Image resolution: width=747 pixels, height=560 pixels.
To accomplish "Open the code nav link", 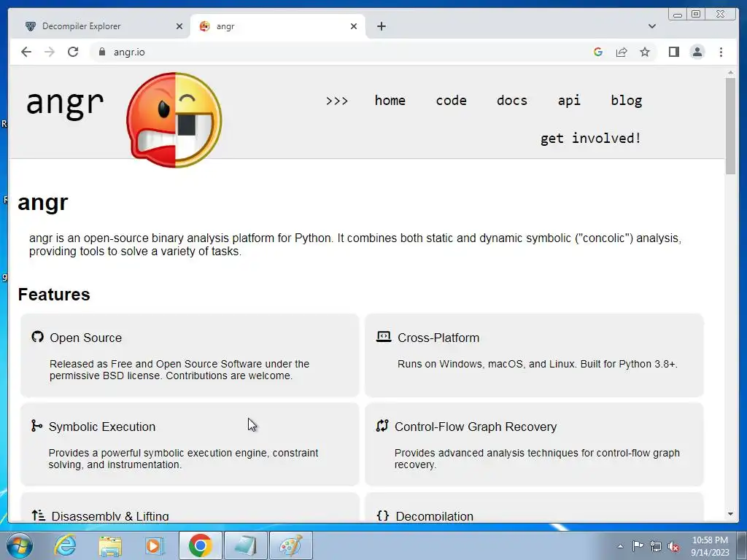I will coord(451,101).
